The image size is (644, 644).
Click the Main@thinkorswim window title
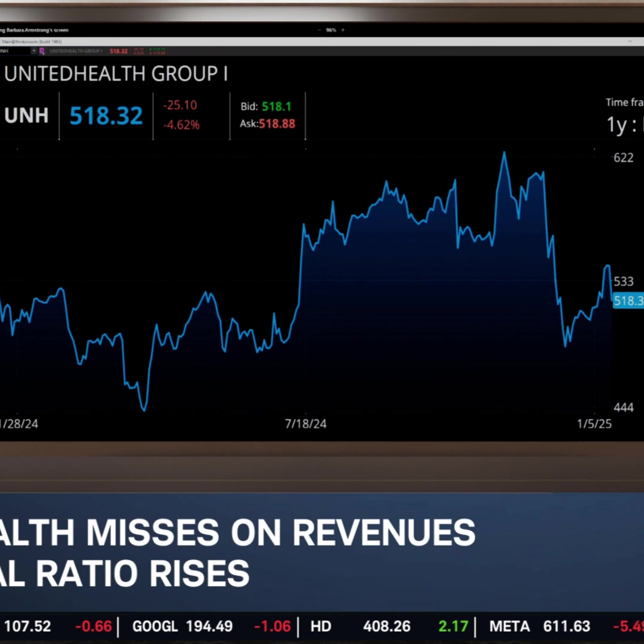tap(32, 42)
